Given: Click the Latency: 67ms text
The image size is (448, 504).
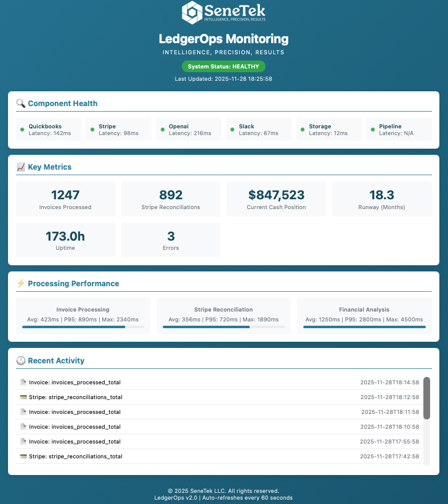Looking at the screenshot, I should (x=259, y=133).
